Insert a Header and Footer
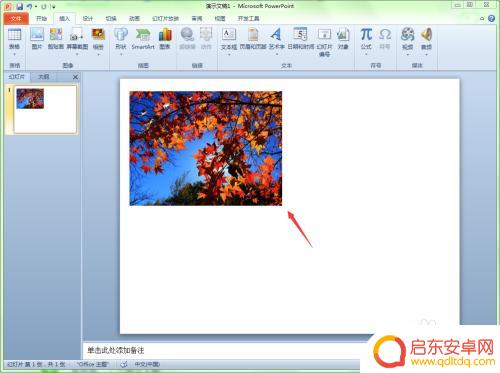This screenshot has height=373, width=500. (x=253, y=39)
